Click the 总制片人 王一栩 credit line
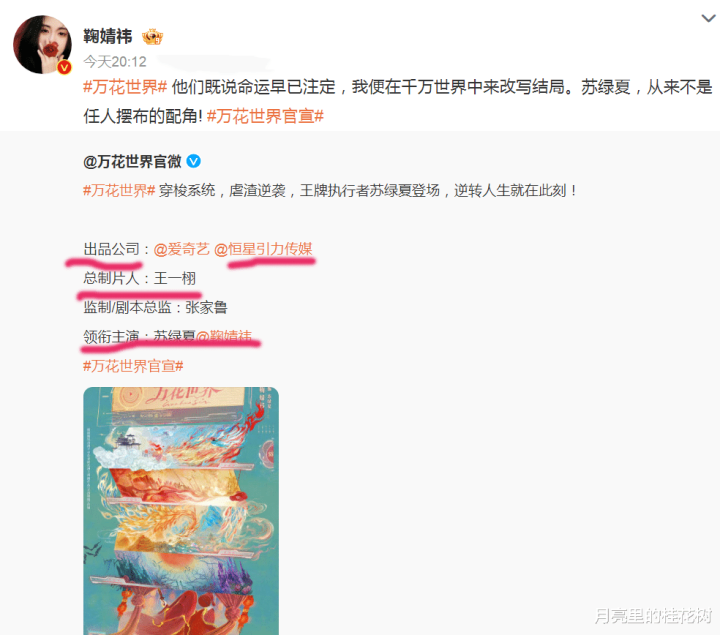The height and width of the screenshot is (635, 720). tap(140, 278)
